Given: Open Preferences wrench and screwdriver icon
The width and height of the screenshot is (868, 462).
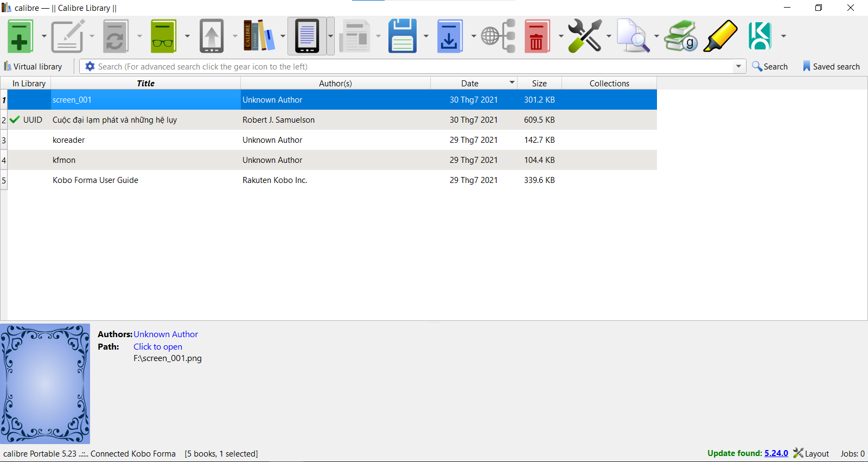Looking at the screenshot, I should click(585, 36).
